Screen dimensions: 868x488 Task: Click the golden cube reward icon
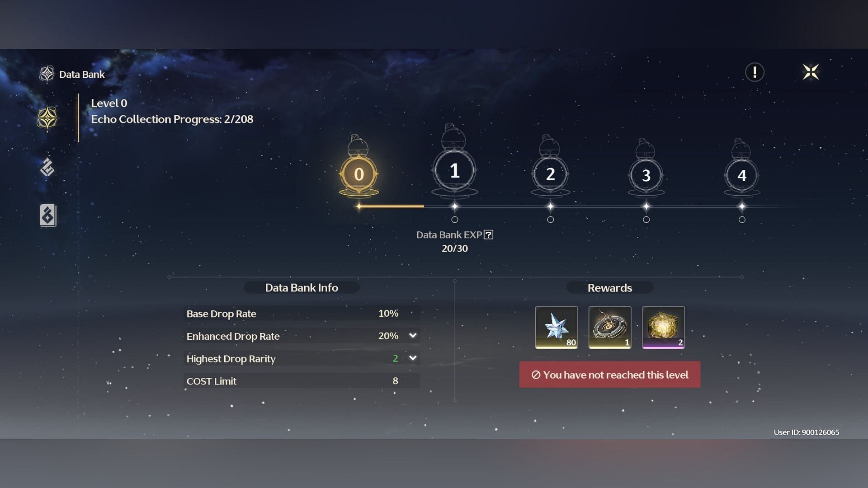pyautogui.click(x=663, y=327)
